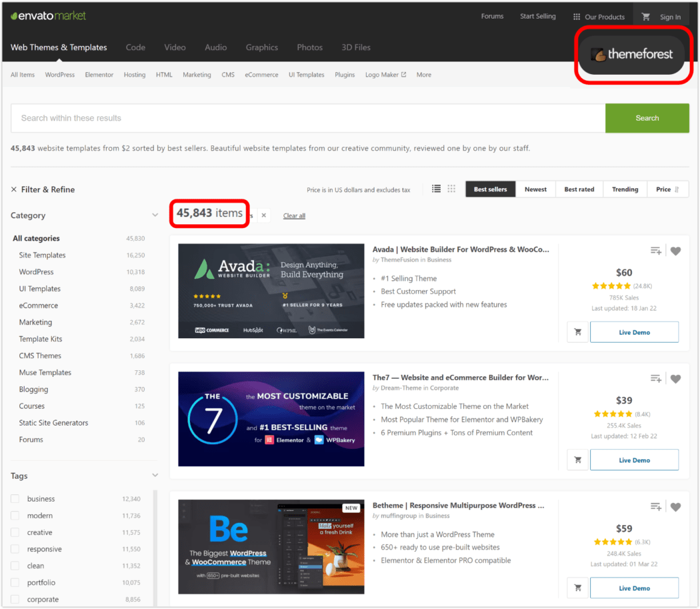This screenshot has width=700, height=609.
Task: Open Live Demo for The7
Action: 634,460
